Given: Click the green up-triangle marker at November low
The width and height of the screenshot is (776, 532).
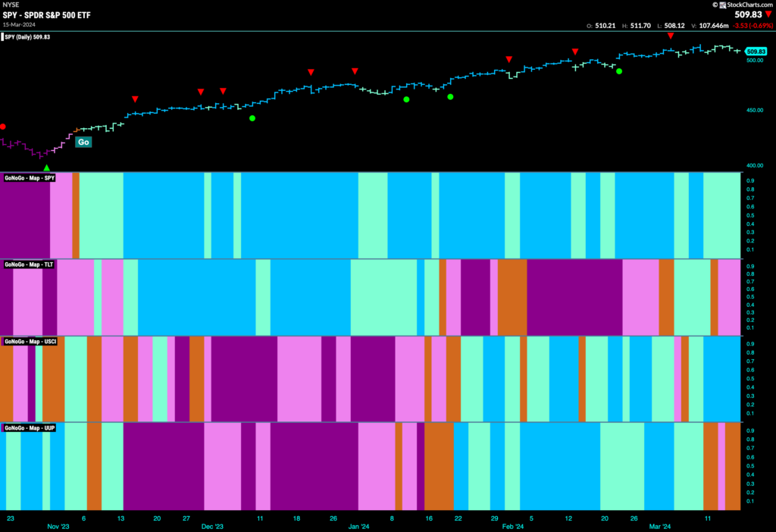Looking at the screenshot, I should [x=46, y=168].
